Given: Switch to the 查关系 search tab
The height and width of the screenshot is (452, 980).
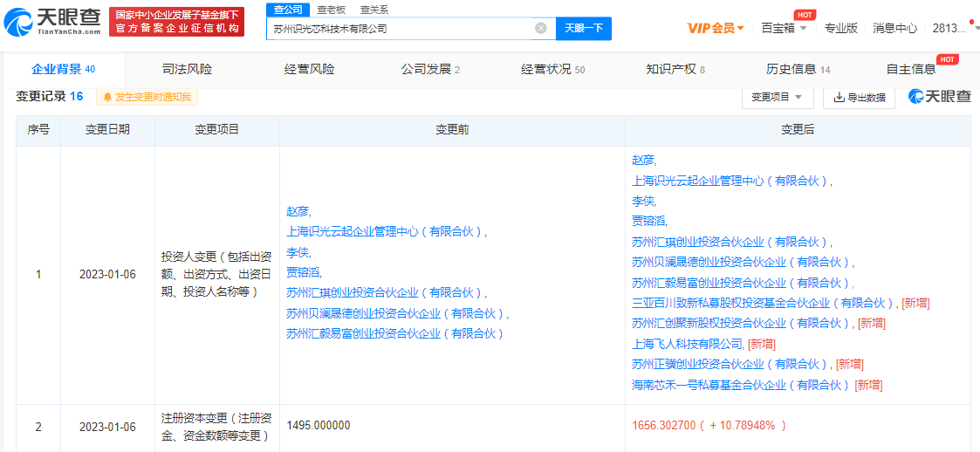Looking at the screenshot, I should (373, 10).
